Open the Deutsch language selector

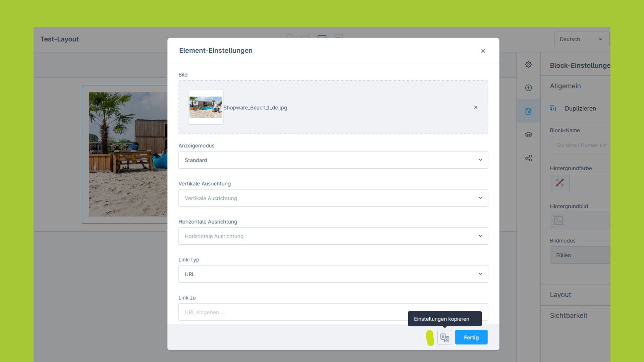[x=582, y=39]
